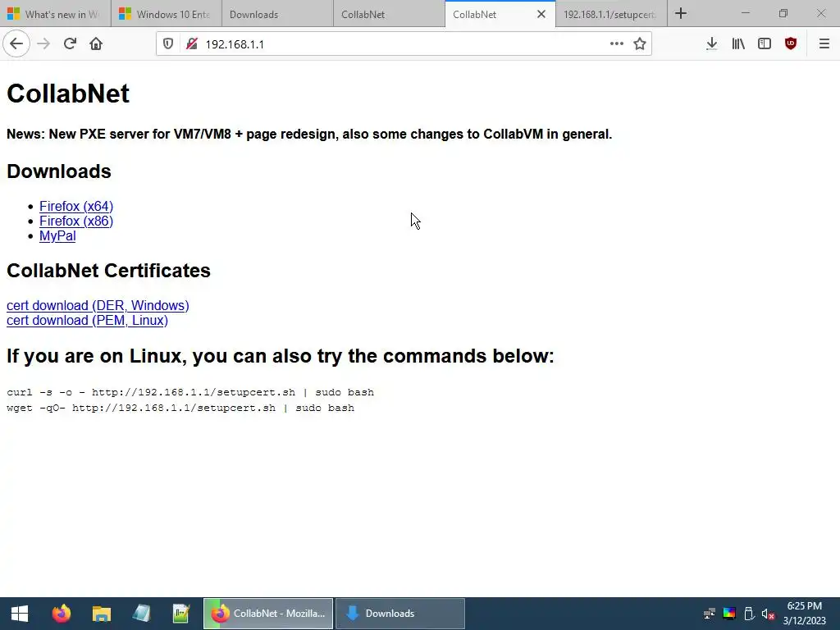Bookmark this page with star
The image size is (840, 630).
(640, 44)
